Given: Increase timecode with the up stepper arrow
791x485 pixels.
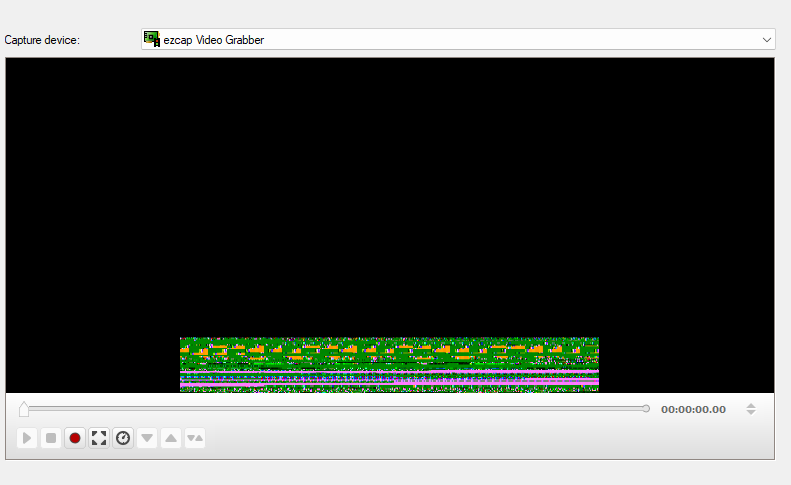Looking at the screenshot, I should coord(751,405).
